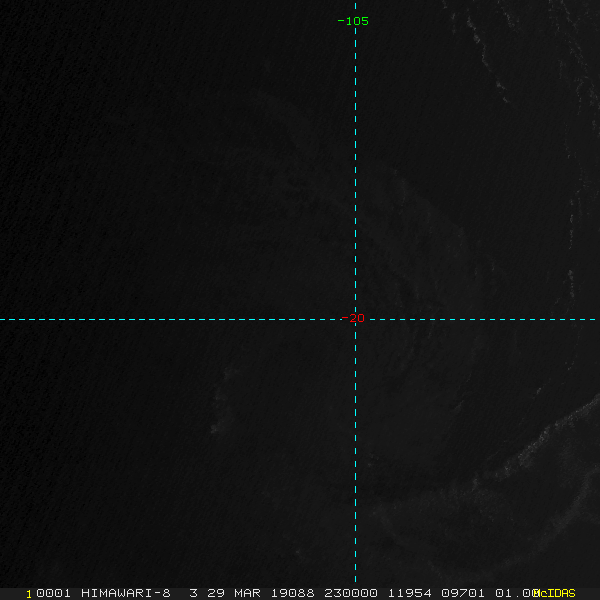The image size is (600, 600).
Task: Click the green -105 longitude label
Action: [x=353, y=21]
